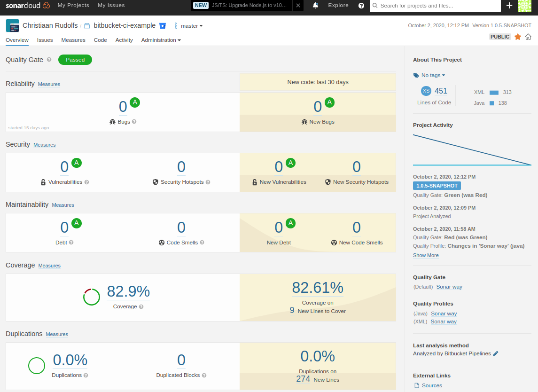Screen dimensions: 538x392
Task: Click the tags icon beside No tags
Action: click(x=416, y=76)
